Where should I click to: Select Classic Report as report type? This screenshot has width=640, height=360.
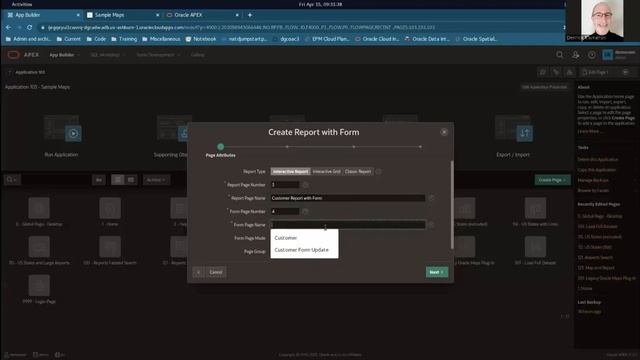(x=358, y=171)
